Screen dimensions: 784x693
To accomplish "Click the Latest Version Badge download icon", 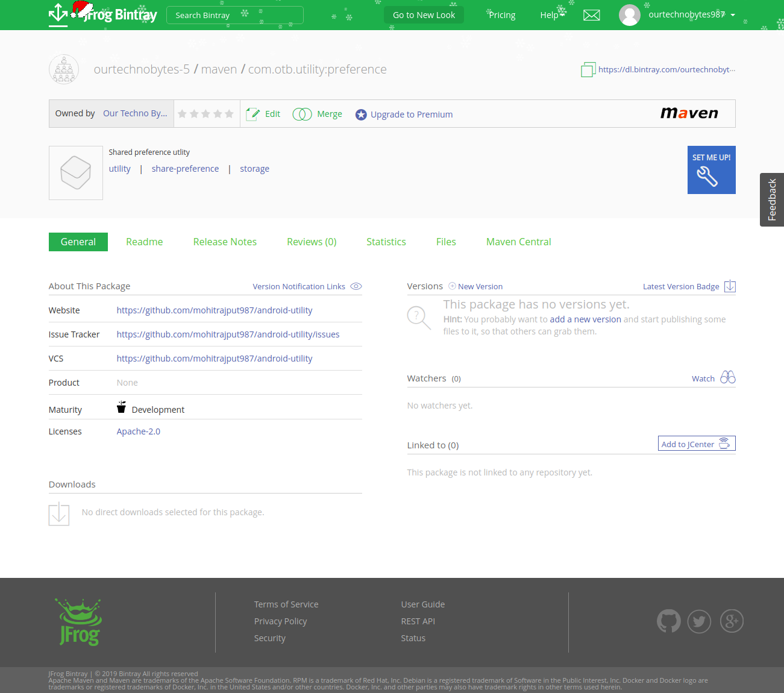I will (730, 286).
